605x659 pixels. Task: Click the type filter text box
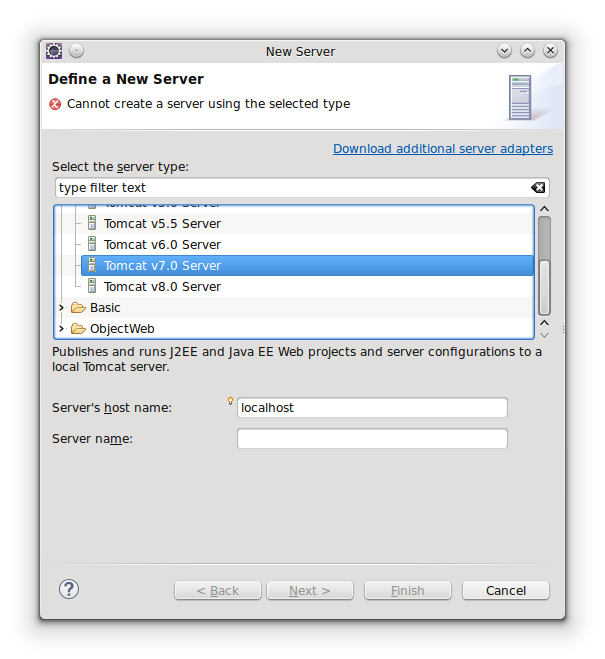pyautogui.click(x=302, y=187)
